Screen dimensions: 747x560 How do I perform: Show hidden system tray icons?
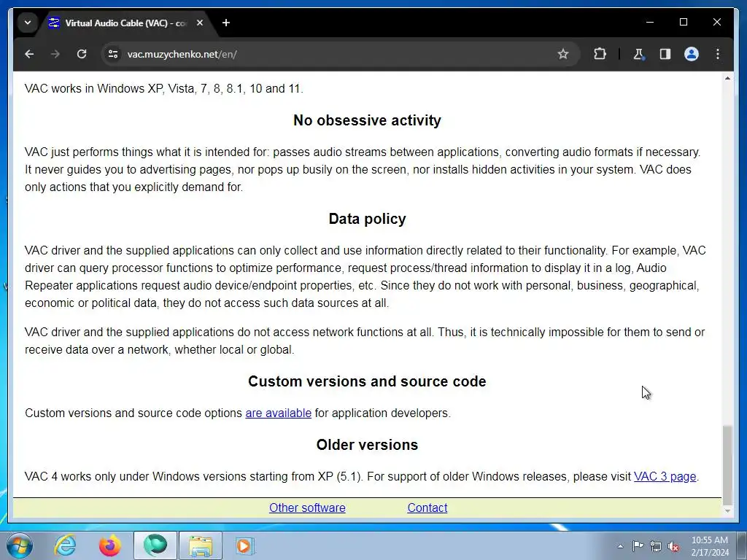click(x=620, y=546)
